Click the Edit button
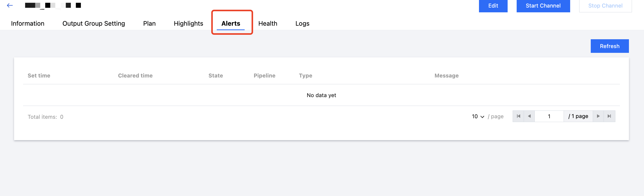This screenshot has height=196, width=644. coord(493,6)
